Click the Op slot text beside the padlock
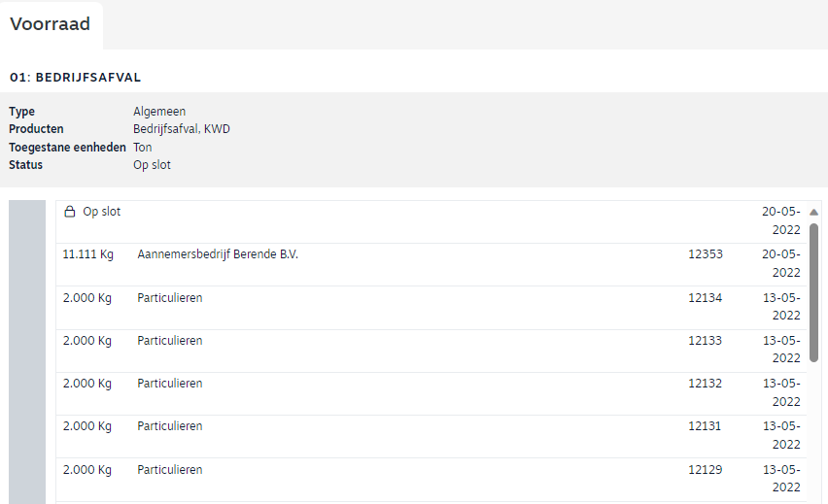Image resolution: width=828 pixels, height=504 pixels. click(x=102, y=212)
